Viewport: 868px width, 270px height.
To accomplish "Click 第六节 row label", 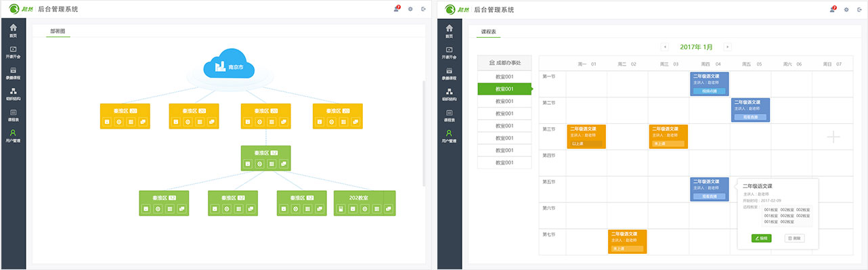I will [x=549, y=208].
